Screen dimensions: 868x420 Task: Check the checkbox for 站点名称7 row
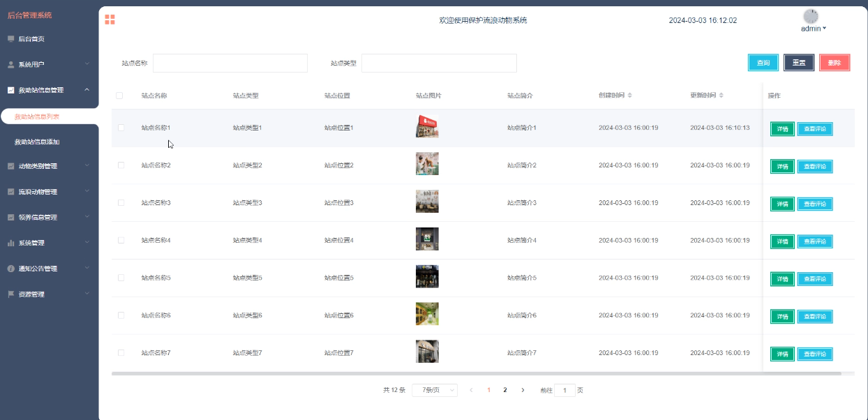coord(121,353)
